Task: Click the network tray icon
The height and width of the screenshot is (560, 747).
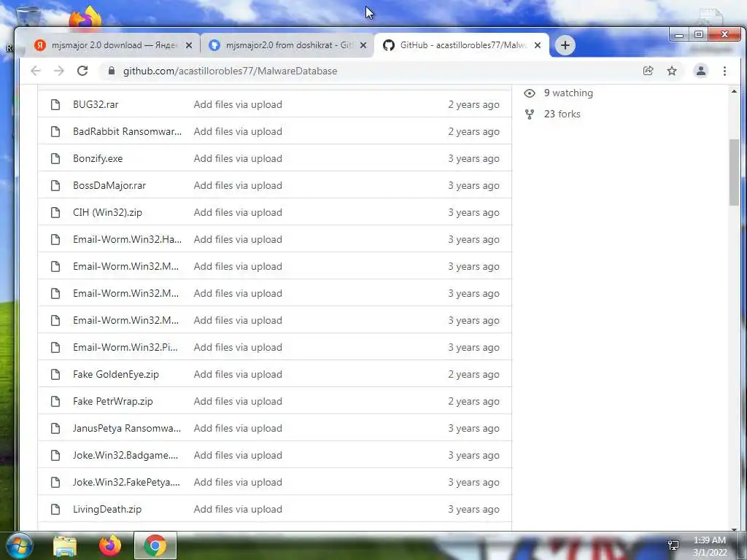Action: [673, 545]
